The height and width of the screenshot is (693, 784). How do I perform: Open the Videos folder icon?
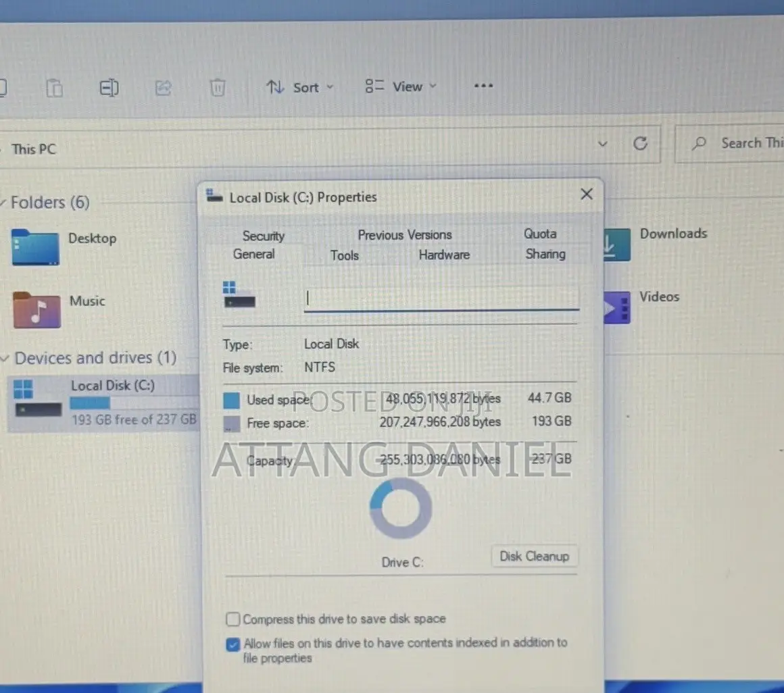(x=617, y=307)
